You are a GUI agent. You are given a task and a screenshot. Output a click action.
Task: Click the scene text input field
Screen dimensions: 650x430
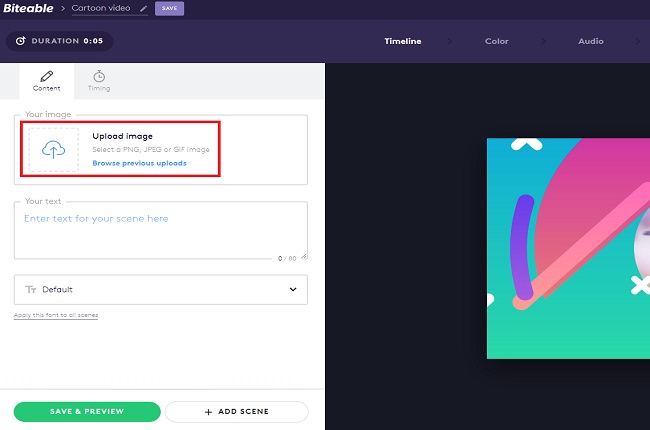coord(160,228)
